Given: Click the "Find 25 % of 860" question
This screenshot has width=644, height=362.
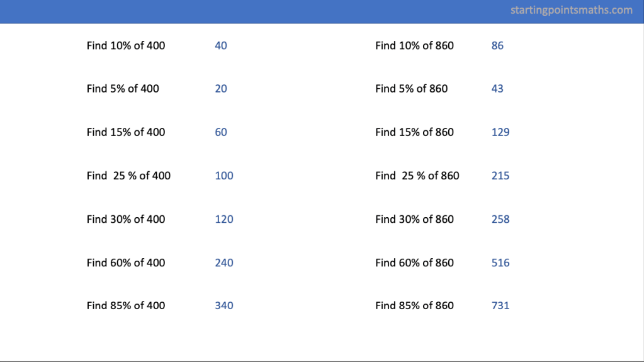Looking at the screenshot, I should (x=417, y=176).
